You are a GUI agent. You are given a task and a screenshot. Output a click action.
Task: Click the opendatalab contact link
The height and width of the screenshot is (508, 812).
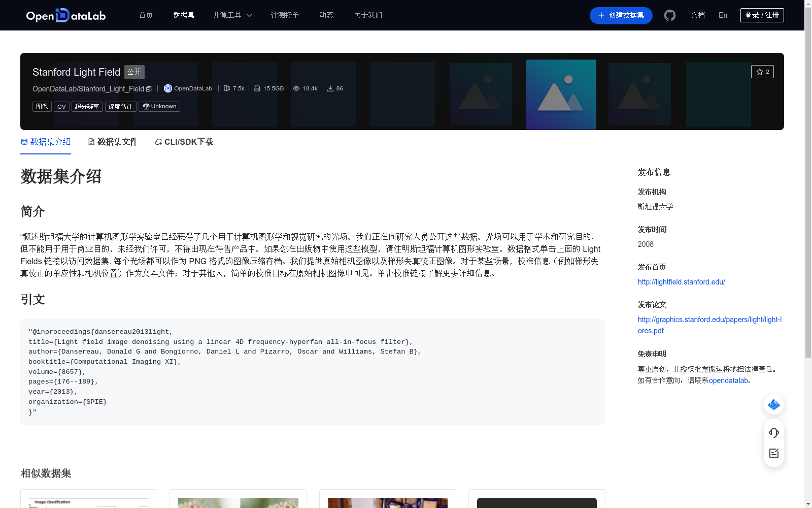click(x=728, y=380)
